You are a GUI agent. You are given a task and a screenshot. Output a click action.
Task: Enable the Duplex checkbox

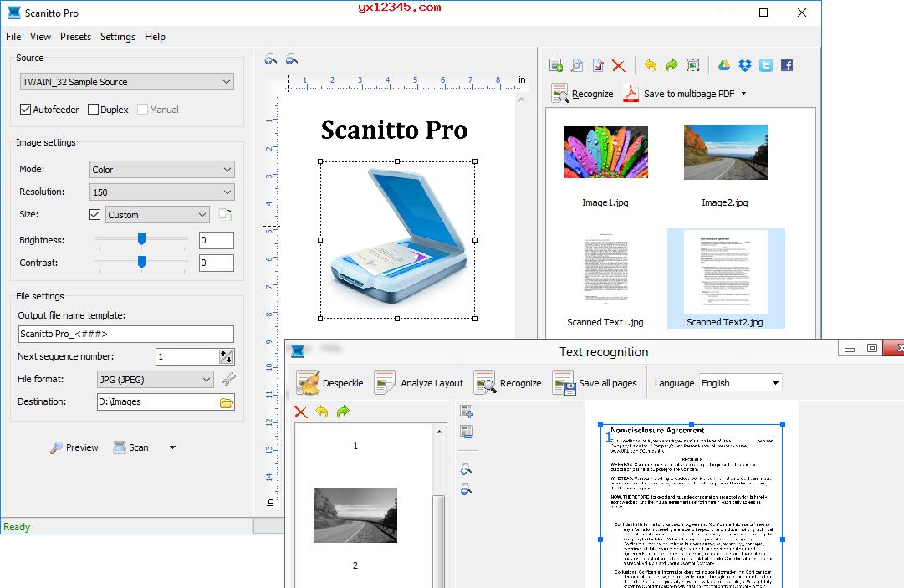coord(93,109)
